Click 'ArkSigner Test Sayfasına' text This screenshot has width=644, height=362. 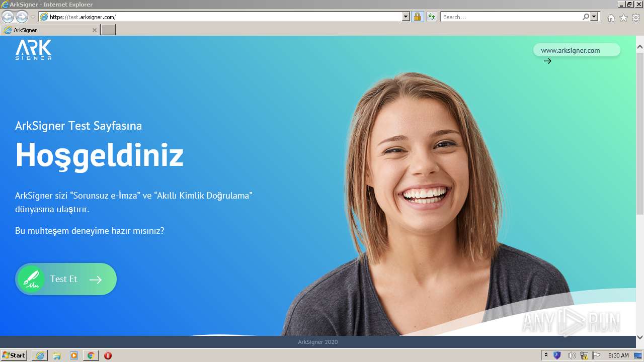coord(78,126)
